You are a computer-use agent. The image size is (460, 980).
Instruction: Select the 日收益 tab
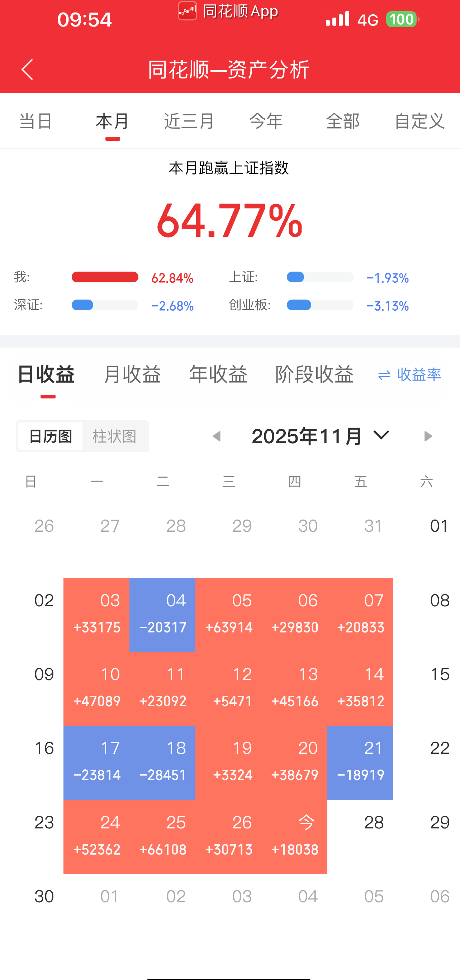click(x=46, y=374)
